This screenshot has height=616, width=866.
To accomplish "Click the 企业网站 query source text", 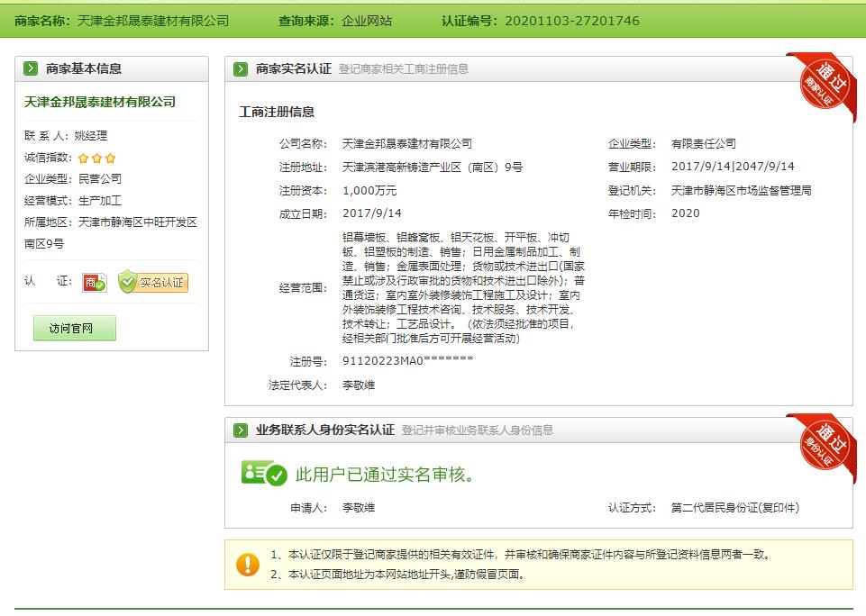I will point(367,20).
